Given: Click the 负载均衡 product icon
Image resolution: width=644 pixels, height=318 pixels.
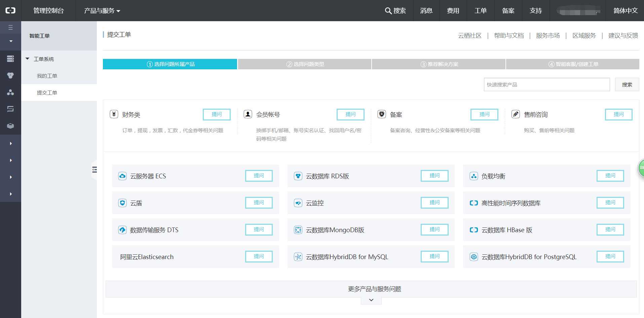Looking at the screenshot, I should [x=473, y=176].
